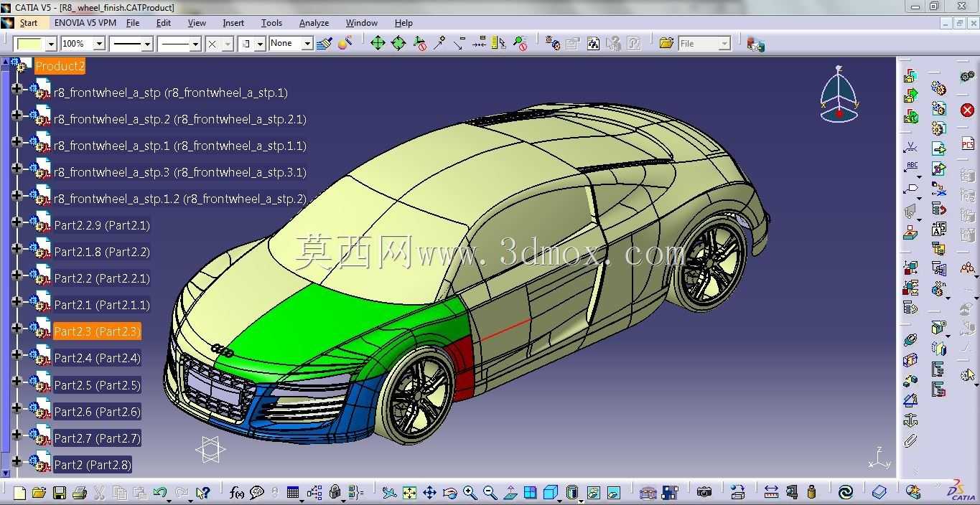Fit all in view
The height and width of the screenshot is (505, 980).
[409, 493]
